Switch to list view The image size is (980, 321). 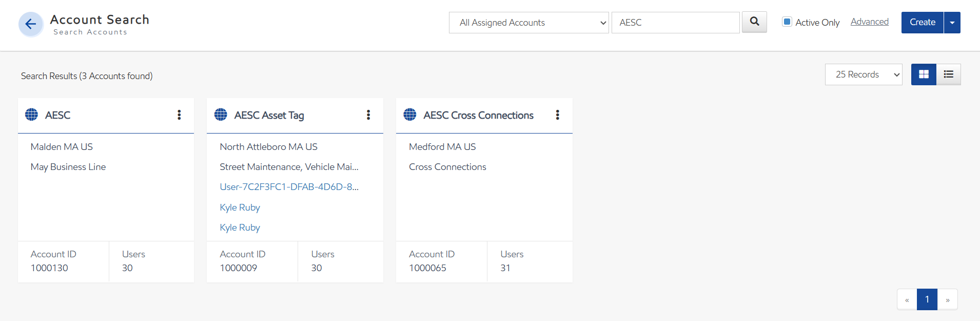pos(949,74)
